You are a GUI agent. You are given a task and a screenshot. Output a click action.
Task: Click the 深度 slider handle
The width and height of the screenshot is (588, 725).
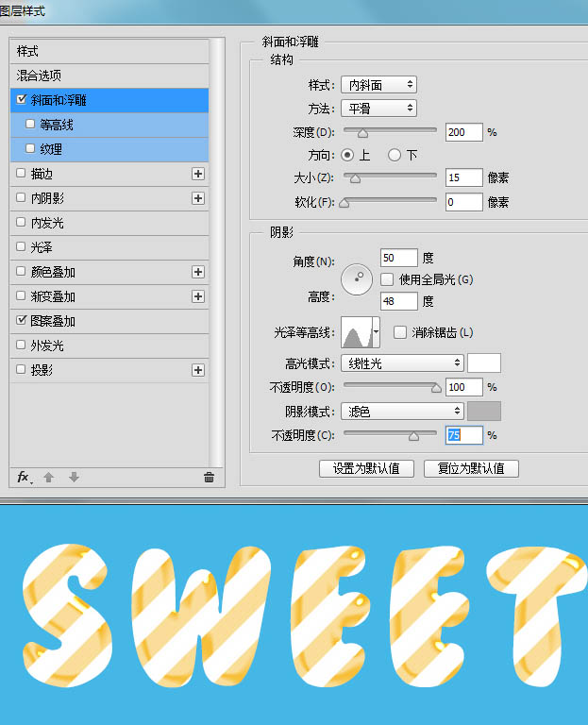[x=362, y=134]
